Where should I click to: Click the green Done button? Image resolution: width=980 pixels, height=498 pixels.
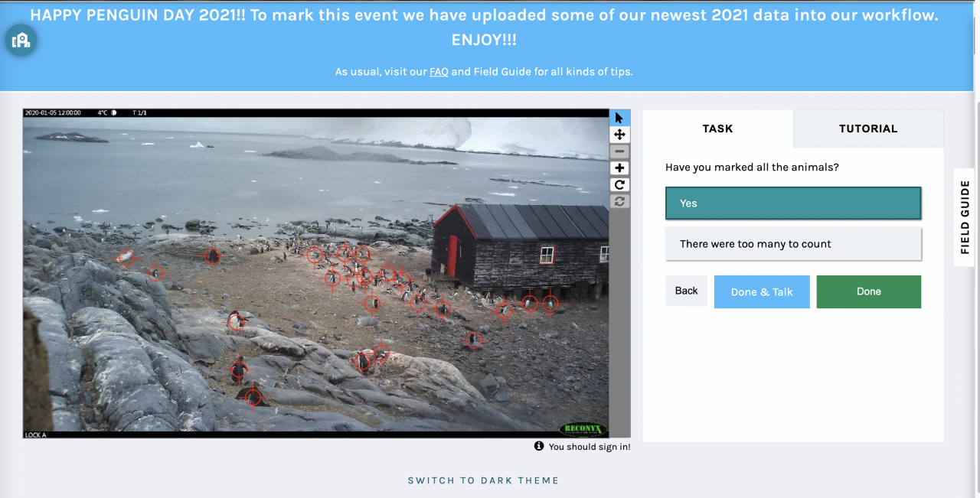tap(869, 291)
